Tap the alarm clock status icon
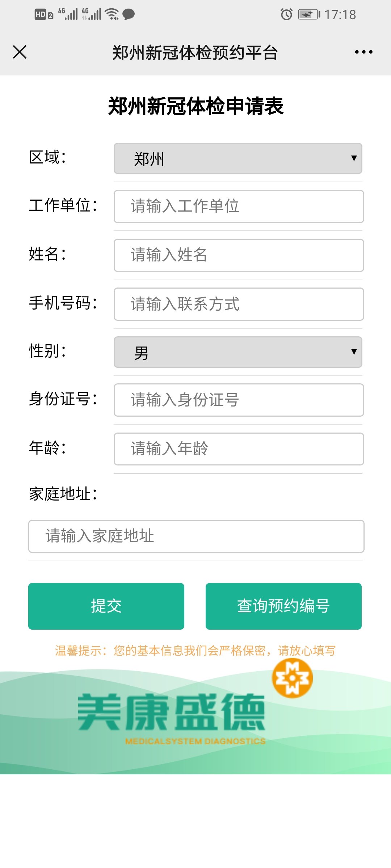The height and width of the screenshot is (868, 391). click(286, 14)
